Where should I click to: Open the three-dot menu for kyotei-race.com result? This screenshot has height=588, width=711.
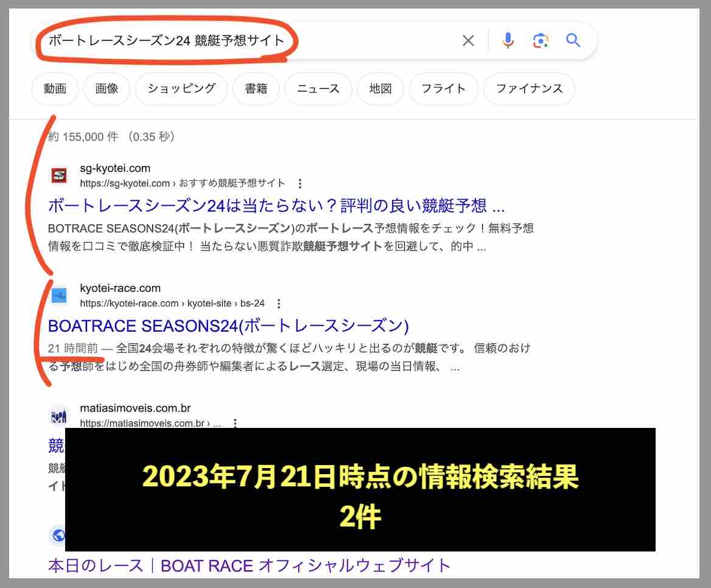(278, 303)
